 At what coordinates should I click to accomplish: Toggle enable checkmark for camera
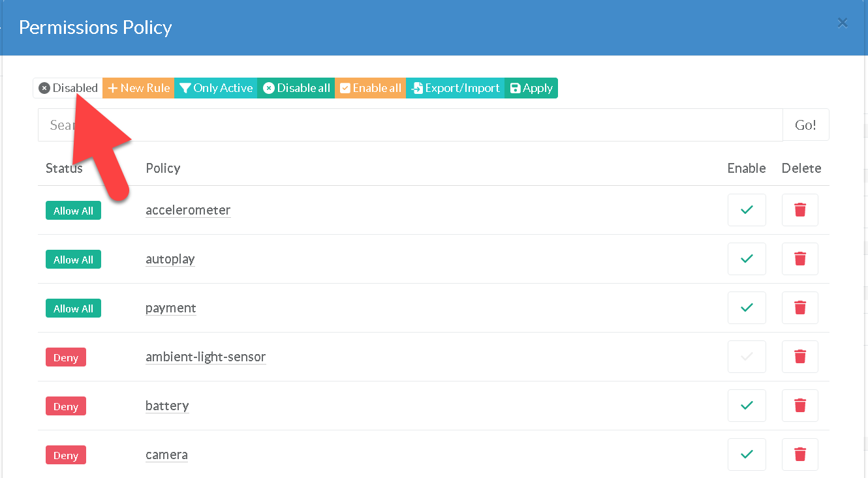(x=747, y=455)
